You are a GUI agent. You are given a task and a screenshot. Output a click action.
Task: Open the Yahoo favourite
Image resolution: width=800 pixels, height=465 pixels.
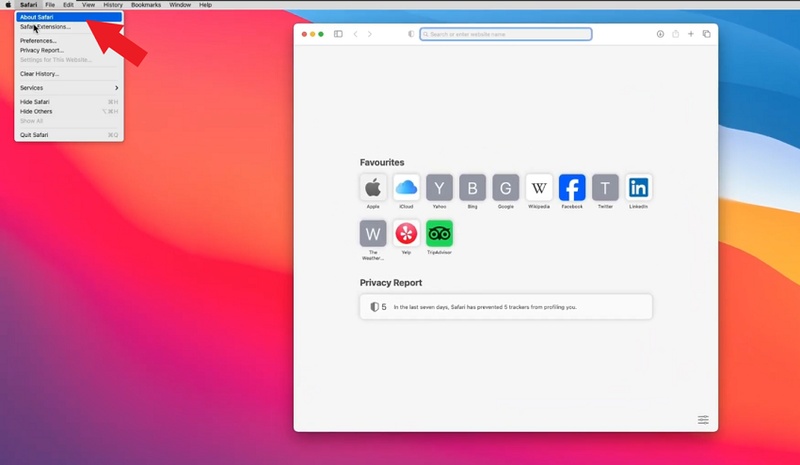click(x=439, y=188)
